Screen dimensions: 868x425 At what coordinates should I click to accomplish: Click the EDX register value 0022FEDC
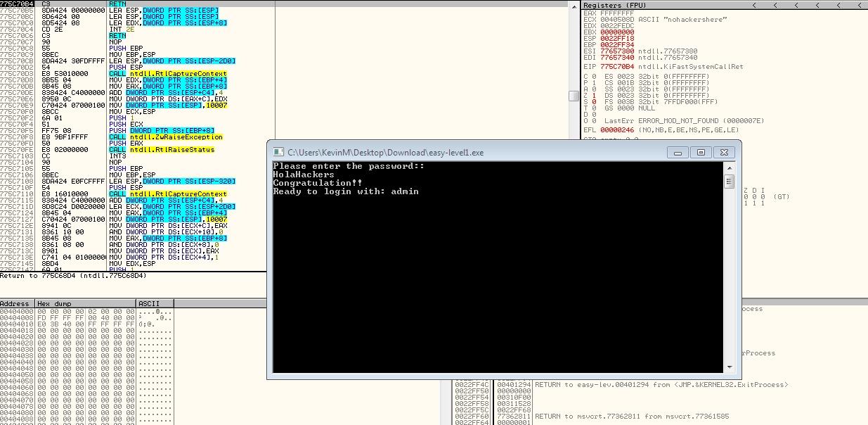tap(617, 25)
